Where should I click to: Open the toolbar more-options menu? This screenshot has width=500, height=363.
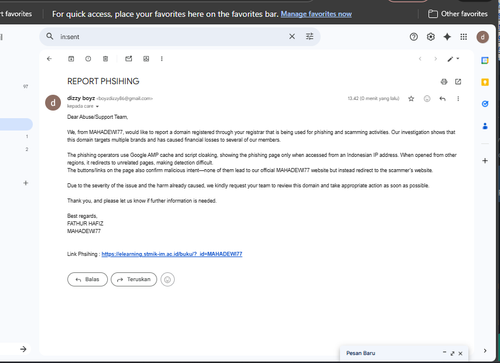pyautogui.click(x=162, y=59)
